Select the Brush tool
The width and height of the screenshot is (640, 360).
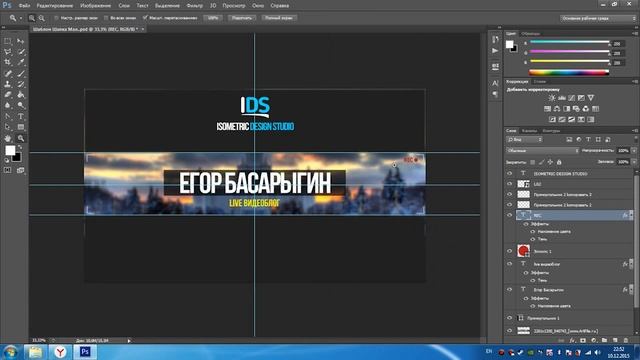(21, 73)
